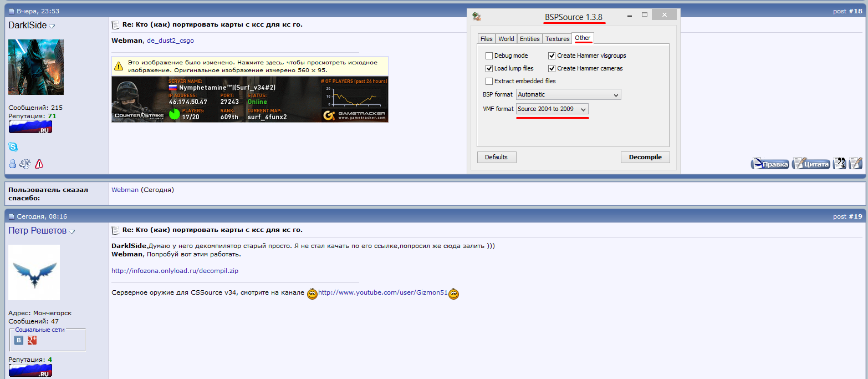Click the quick reply quill icon
Viewport: 868px width, 379px height.
pyautogui.click(x=855, y=163)
